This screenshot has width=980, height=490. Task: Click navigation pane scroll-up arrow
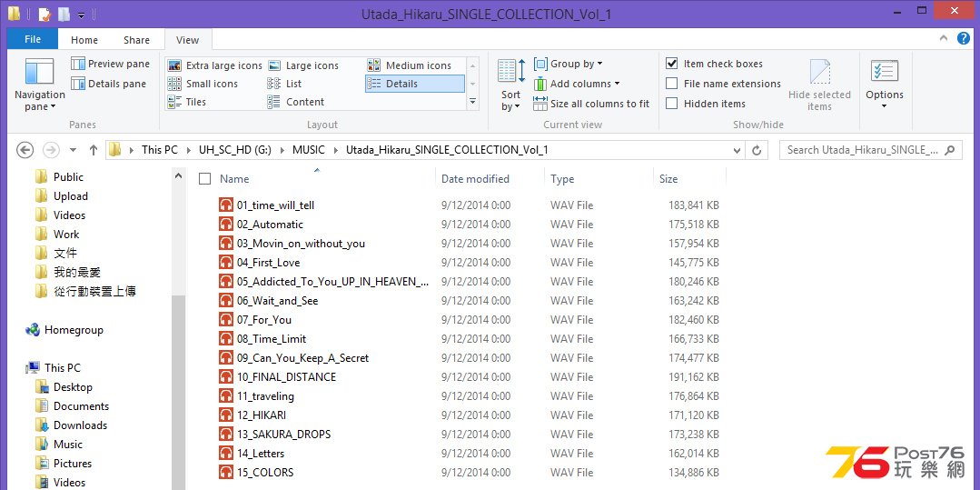pos(178,176)
